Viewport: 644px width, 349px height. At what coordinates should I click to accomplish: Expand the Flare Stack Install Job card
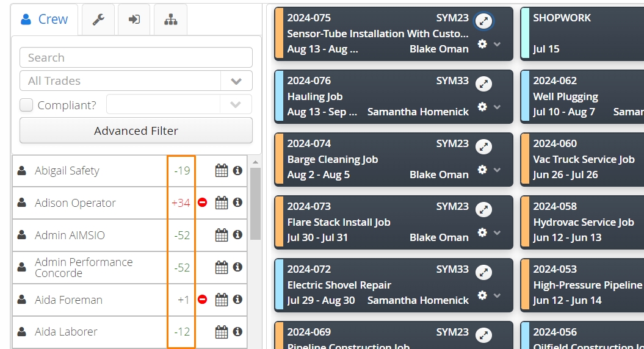pos(484,209)
